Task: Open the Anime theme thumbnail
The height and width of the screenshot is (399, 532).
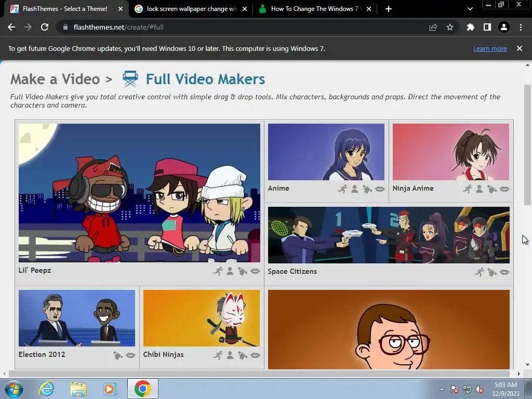Action: coord(326,152)
